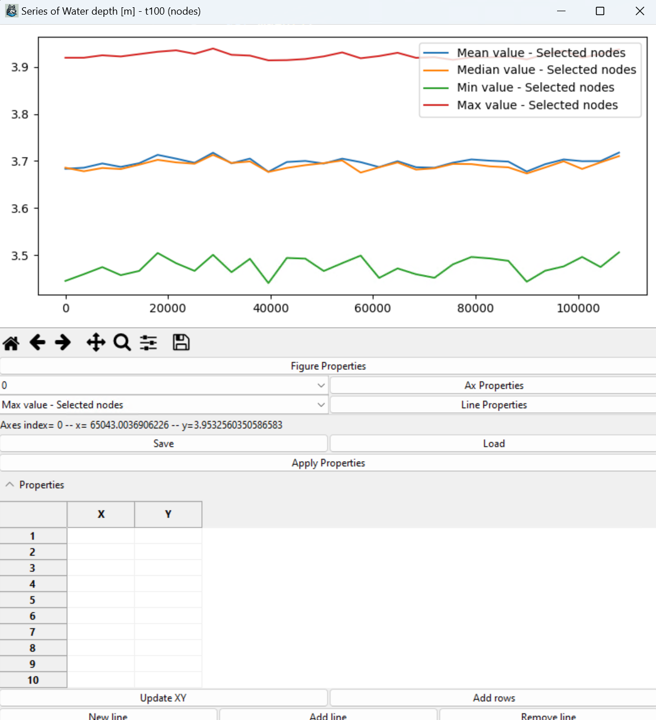Select the Pan tool cross-arrows icon

[x=96, y=343]
